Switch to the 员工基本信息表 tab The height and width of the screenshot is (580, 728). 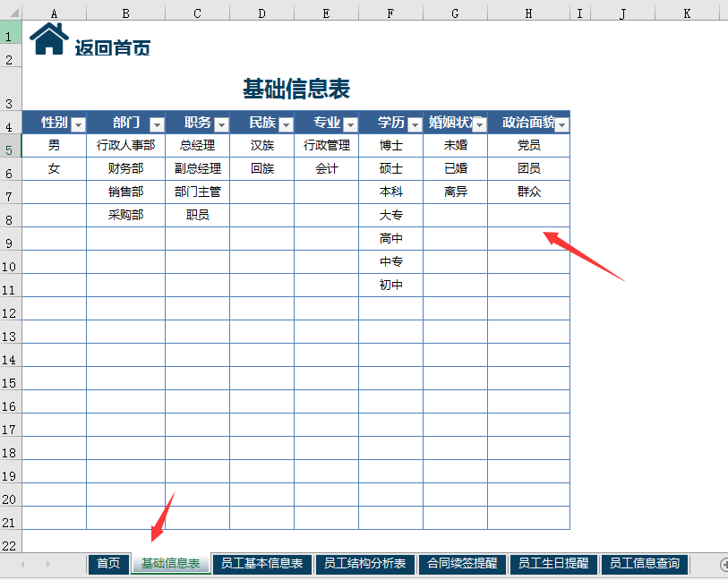(264, 564)
